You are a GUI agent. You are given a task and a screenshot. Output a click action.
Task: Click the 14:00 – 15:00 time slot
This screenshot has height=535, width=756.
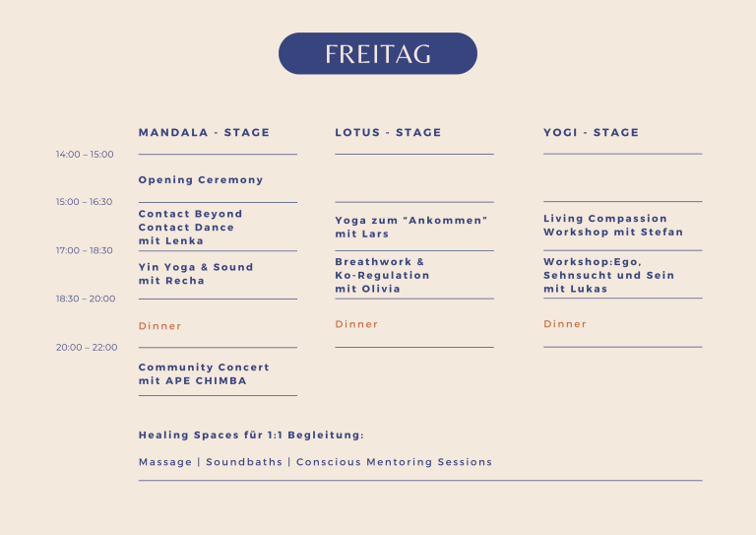(x=85, y=155)
